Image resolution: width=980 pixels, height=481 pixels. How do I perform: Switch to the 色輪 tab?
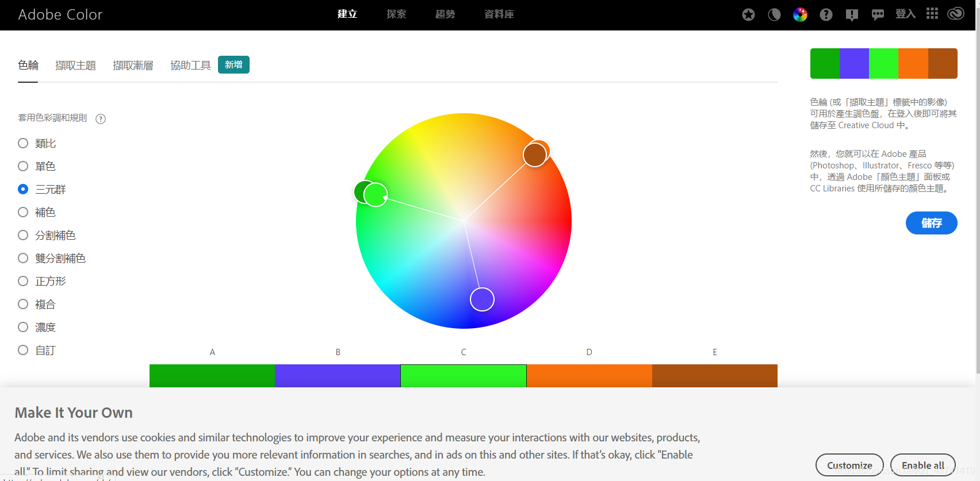pos(28,65)
